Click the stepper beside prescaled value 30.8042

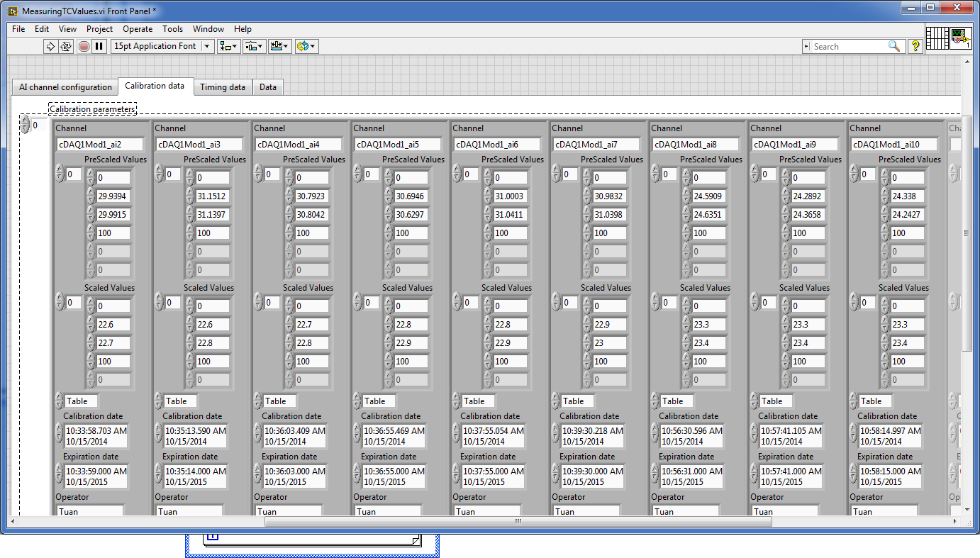tap(289, 215)
